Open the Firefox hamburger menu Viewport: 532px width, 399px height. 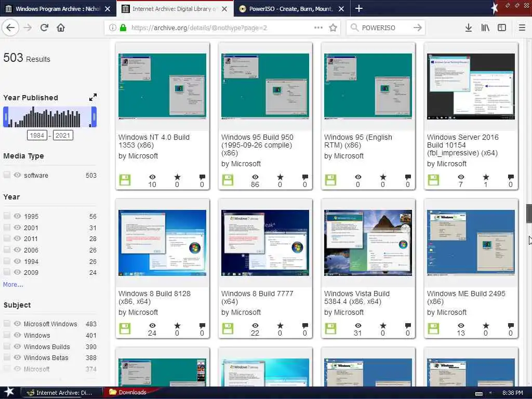click(522, 28)
